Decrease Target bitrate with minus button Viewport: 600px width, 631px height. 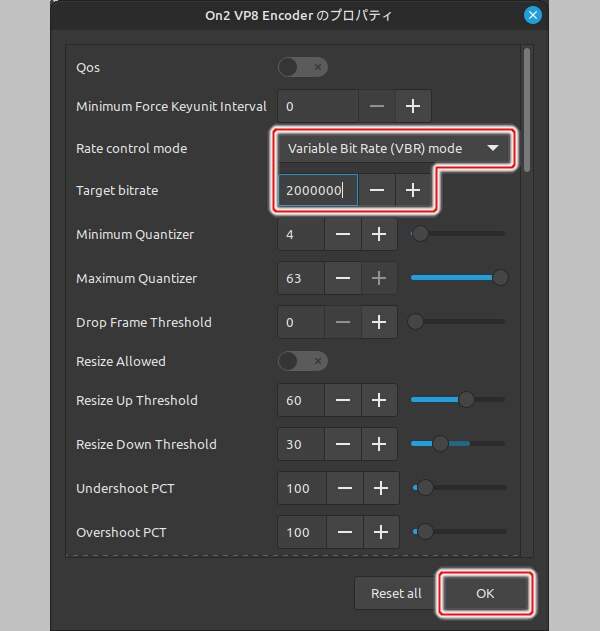click(x=377, y=190)
